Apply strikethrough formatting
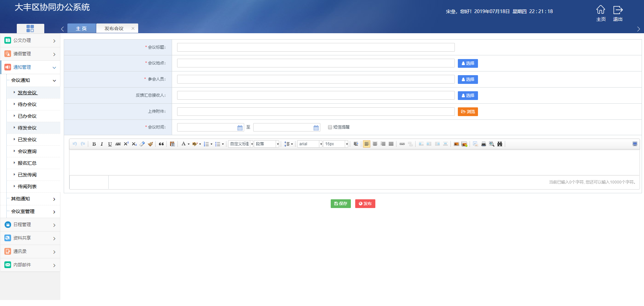Screen dimensions: 644x306 [118, 144]
